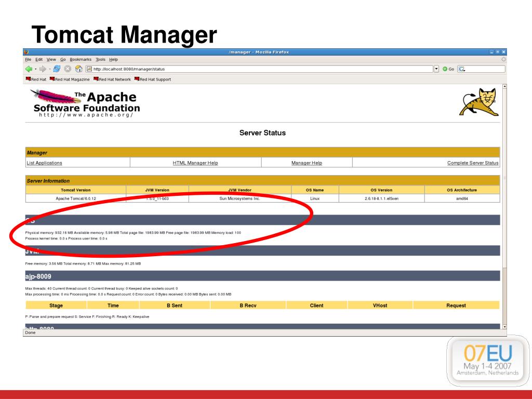Click the search engine selector icon
The height and width of the screenshot is (399, 532).
click(x=462, y=69)
